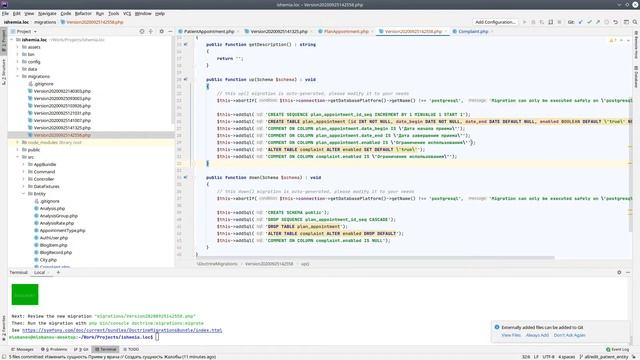The image size is (640, 360).
Task: Click the gutter override icon beside getDescription
Action: 186,44
